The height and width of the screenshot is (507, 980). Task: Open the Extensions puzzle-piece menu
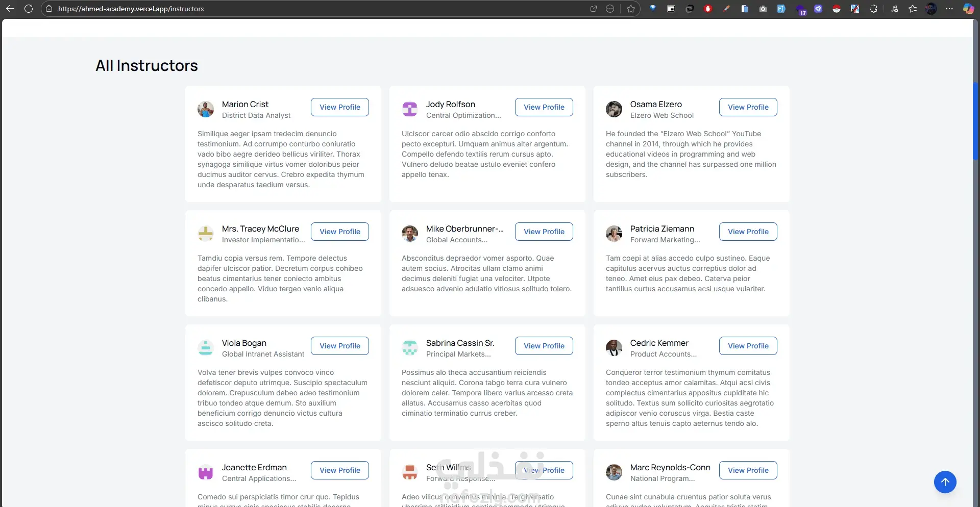tap(873, 9)
